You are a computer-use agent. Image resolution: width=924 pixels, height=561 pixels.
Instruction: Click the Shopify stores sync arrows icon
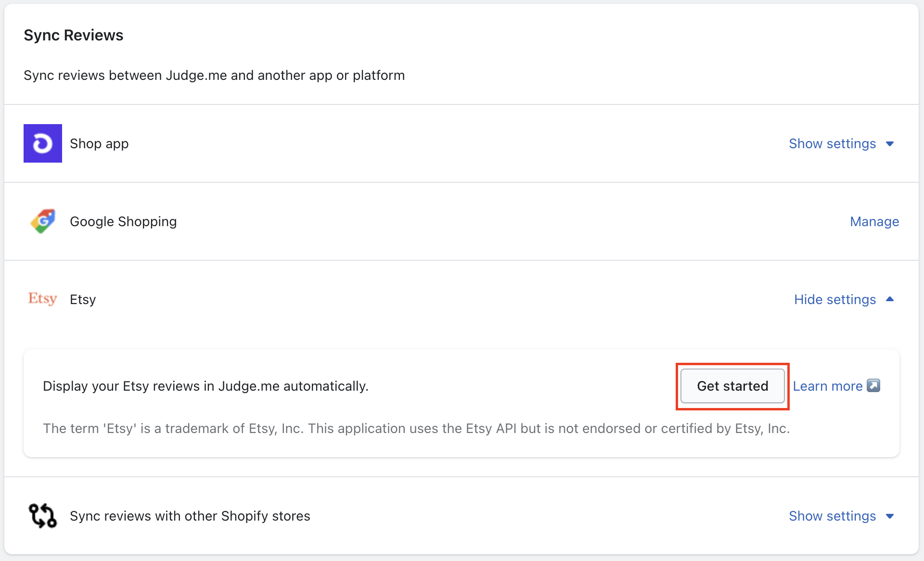coord(43,516)
